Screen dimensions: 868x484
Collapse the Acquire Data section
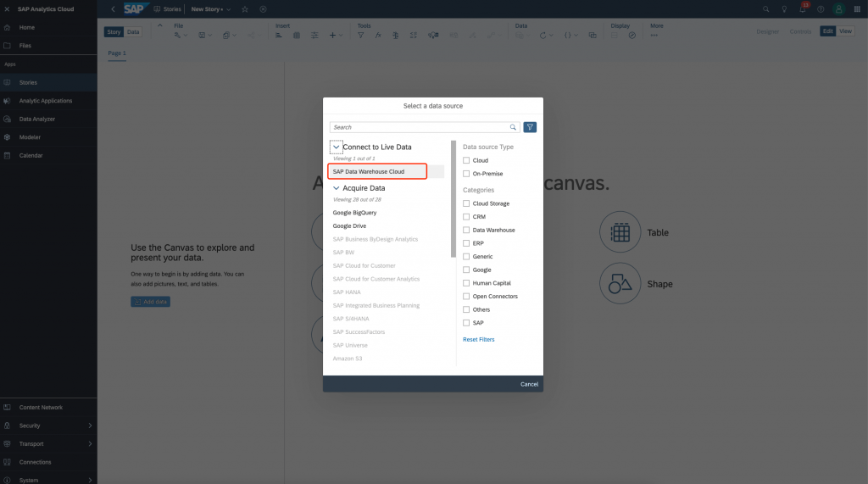[336, 188]
